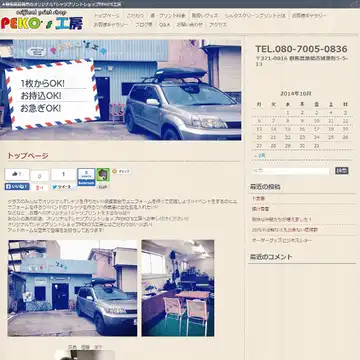
Task: Click the Facebook いいね button
Action: [x=17, y=187]
